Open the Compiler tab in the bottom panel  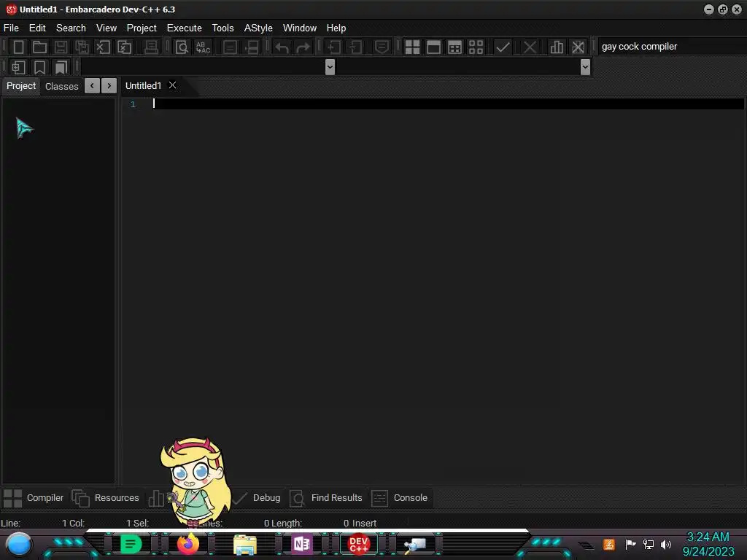tap(34, 498)
